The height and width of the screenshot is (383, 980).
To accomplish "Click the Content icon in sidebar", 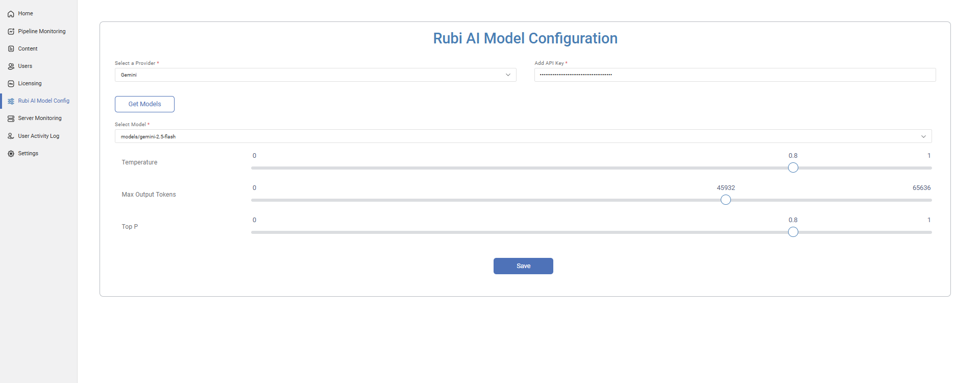I will [x=11, y=49].
